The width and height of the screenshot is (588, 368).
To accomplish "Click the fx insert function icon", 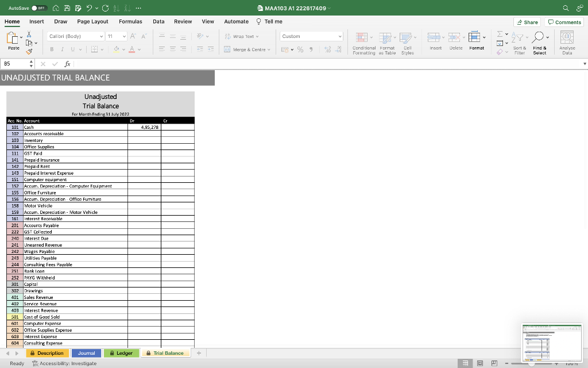I will 68,64.
